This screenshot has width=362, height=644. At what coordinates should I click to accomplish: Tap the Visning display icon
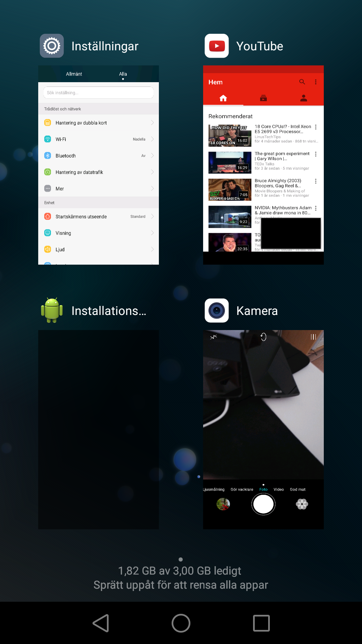point(48,233)
